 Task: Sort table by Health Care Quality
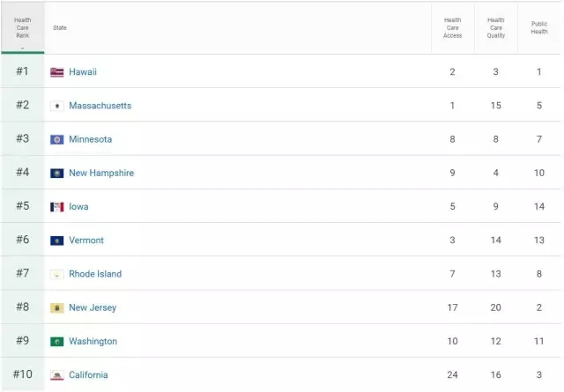point(496,28)
